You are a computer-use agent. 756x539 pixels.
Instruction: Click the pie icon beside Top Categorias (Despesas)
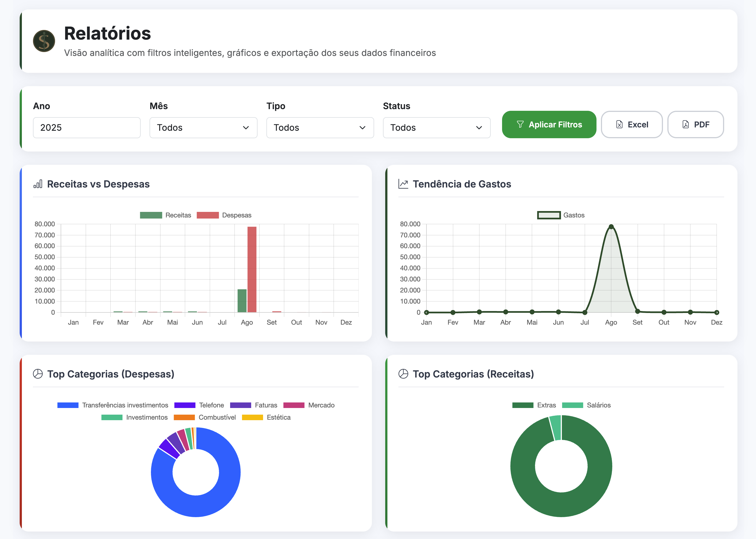(x=38, y=374)
